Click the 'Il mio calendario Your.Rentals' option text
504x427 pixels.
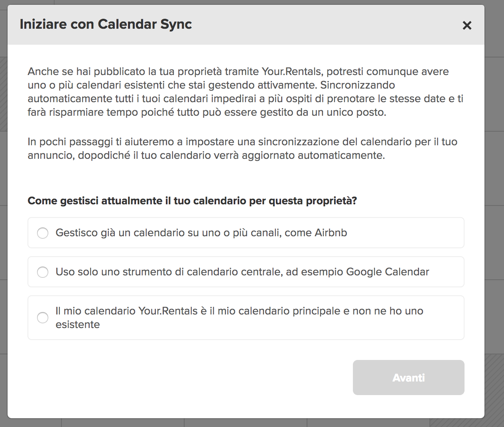(239, 318)
